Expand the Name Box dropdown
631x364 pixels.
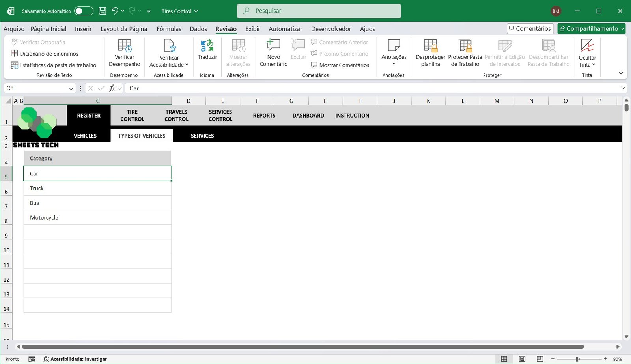click(x=71, y=88)
